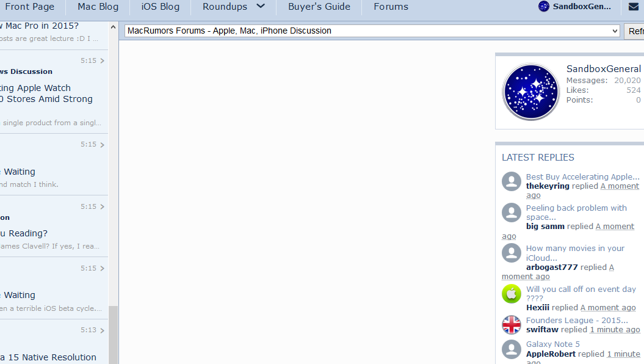Open the '15 Native Resolution' sidebar thread
The image size is (644, 364).
[x=48, y=357]
